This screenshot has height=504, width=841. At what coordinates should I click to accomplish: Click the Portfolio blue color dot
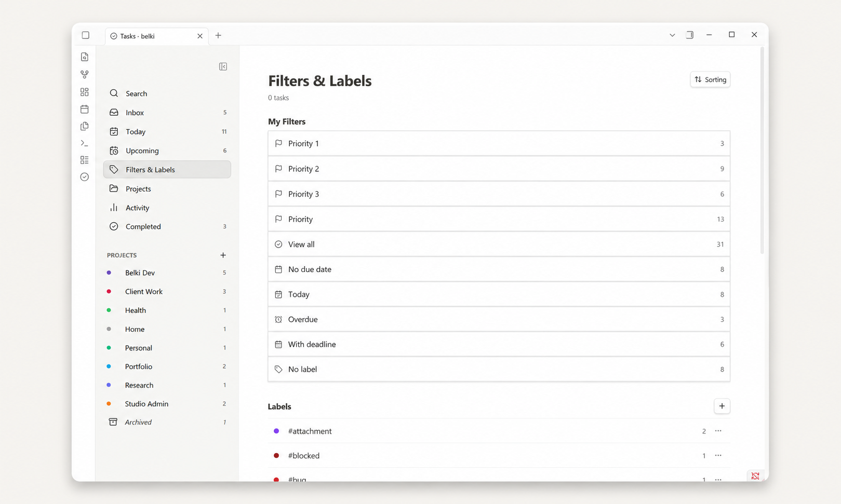(x=109, y=366)
